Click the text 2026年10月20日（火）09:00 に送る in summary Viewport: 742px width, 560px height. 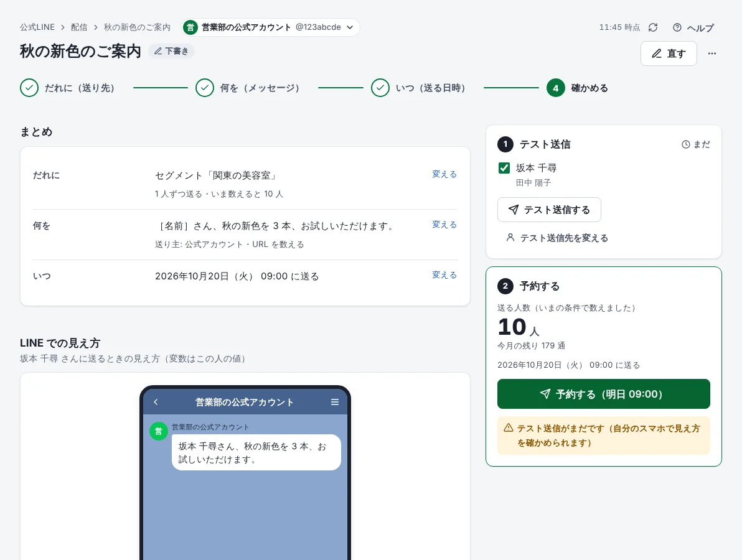point(237,276)
